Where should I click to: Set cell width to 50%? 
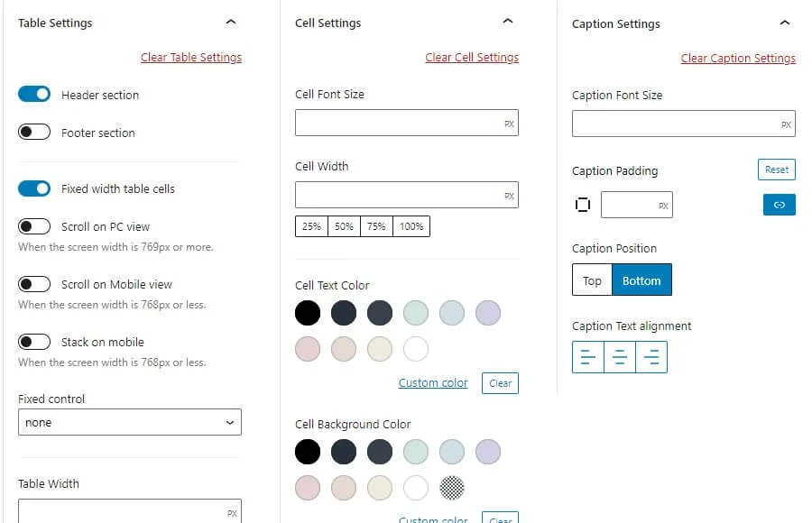tap(344, 226)
